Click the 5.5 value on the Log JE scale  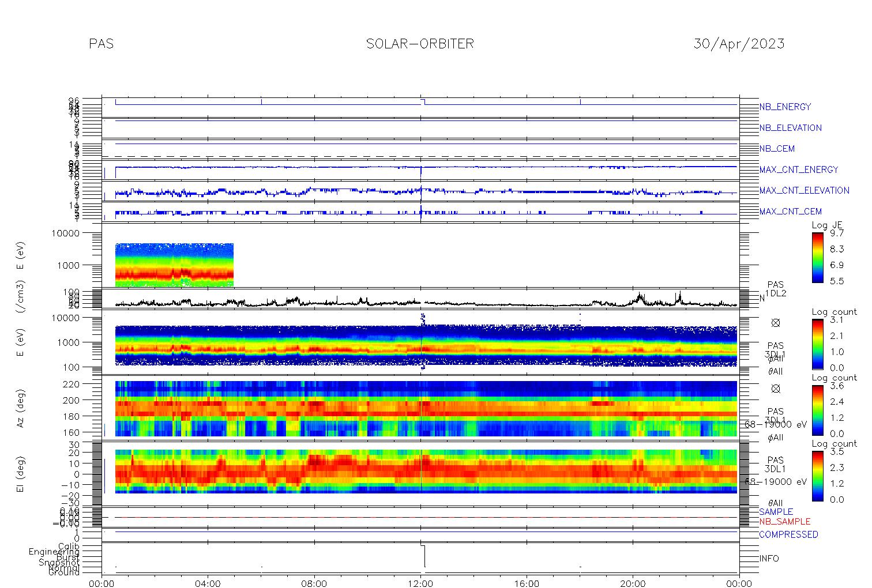(836, 281)
